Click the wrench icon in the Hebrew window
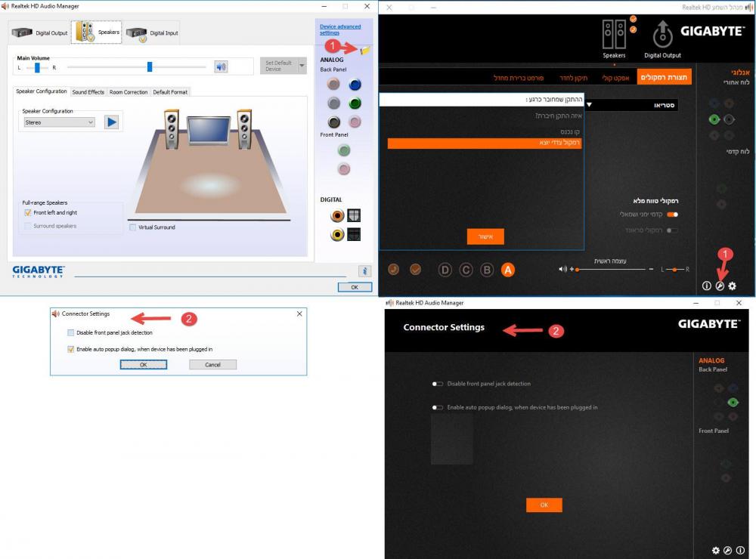 click(720, 286)
